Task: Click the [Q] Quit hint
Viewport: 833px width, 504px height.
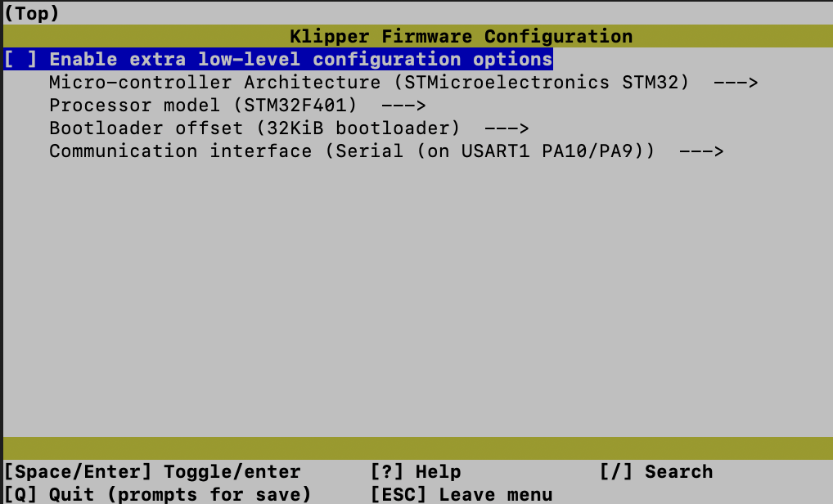Action: [158, 494]
